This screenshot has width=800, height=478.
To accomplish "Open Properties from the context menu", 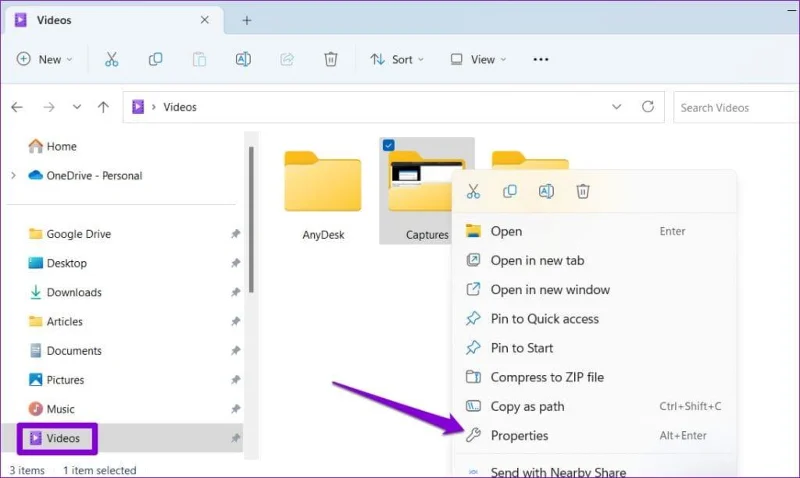I will [x=593, y=435].
